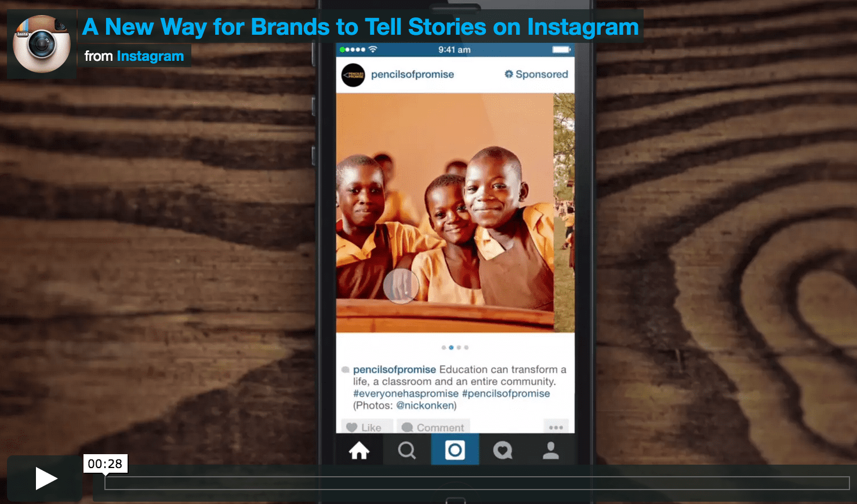Tap the blue camera capture icon
The width and height of the screenshot is (857, 504).
[x=455, y=450]
